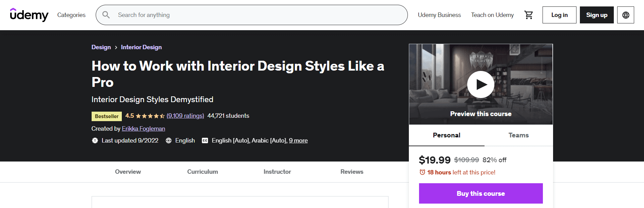Click the closed captions icon
This screenshot has width=644, height=208.
pos(205,140)
